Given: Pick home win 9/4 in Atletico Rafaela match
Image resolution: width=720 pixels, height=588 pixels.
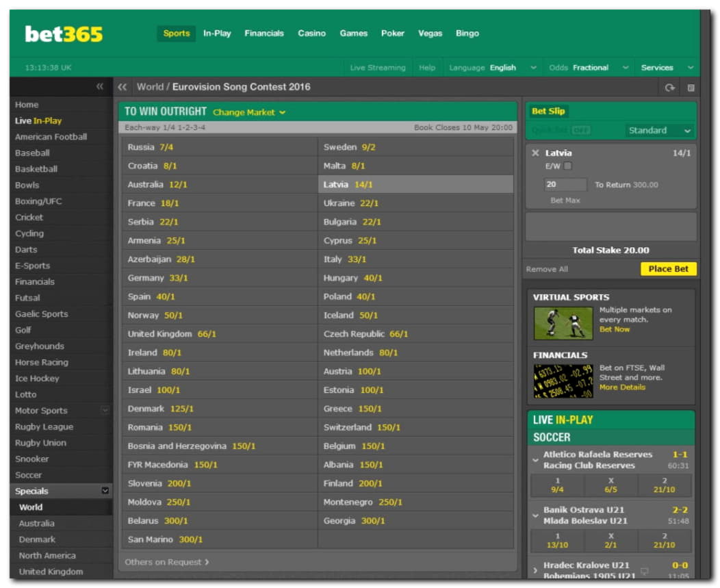Looking at the screenshot, I should click(x=557, y=485).
